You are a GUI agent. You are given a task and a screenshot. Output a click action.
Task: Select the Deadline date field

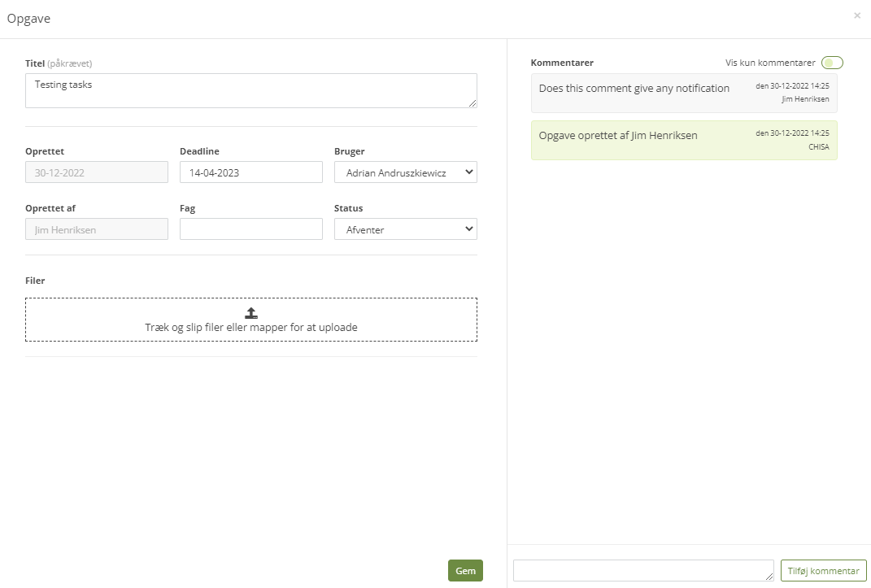250,172
